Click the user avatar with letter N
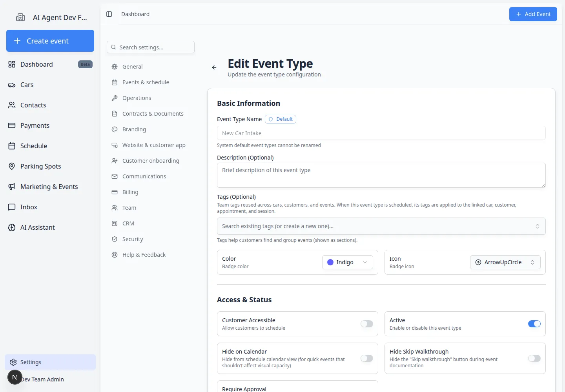The image size is (565, 392). coord(15,377)
